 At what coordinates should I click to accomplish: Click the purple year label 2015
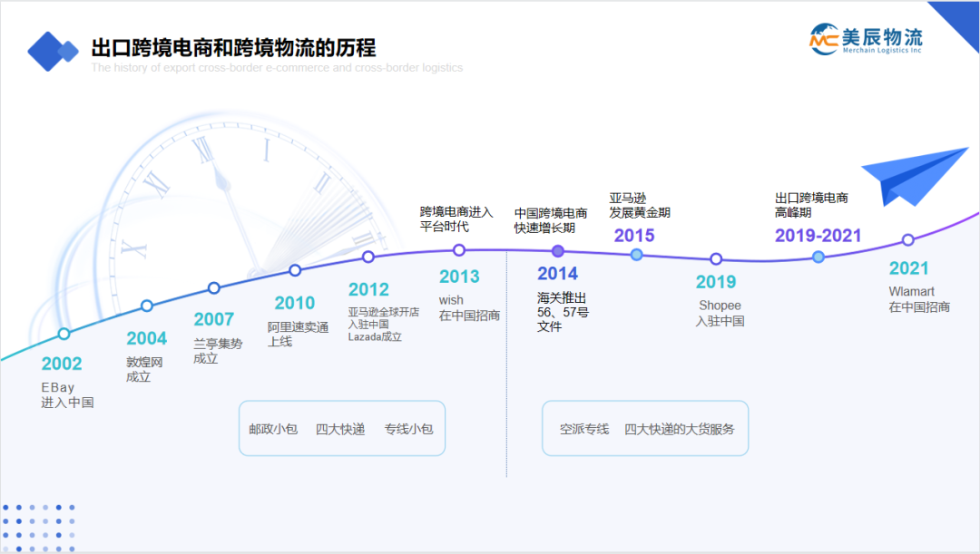(x=634, y=236)
